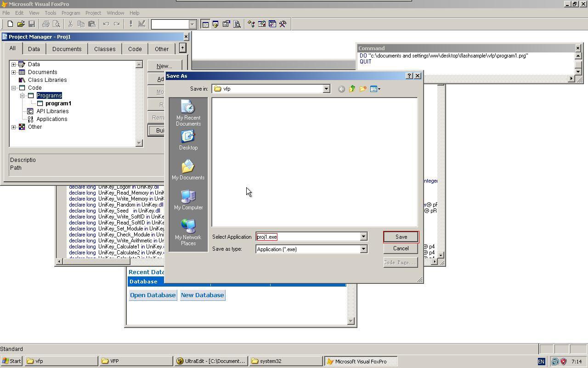Click the proj1.exe filename input field
The image size is (588, 368).
click(307, 237)
